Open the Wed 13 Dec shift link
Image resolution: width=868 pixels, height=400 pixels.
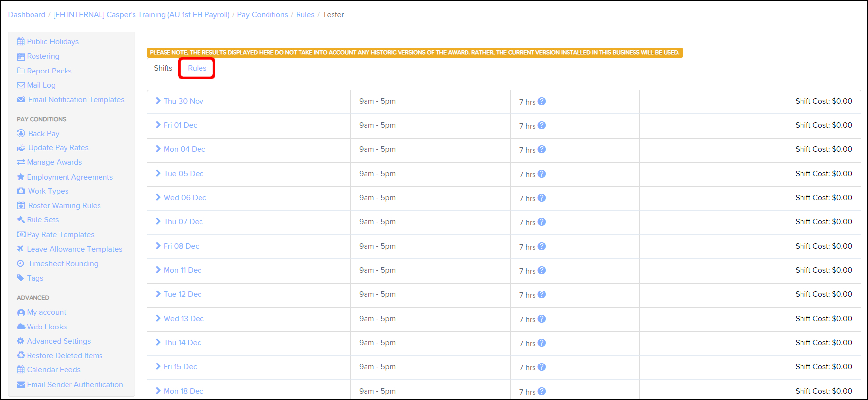[183, 319]
